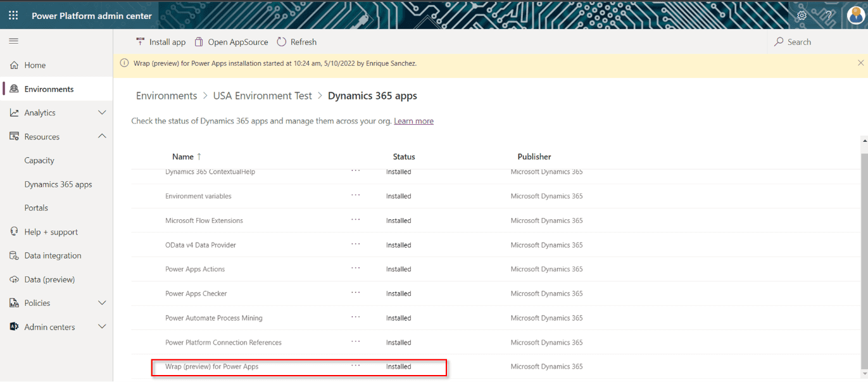Select the Environment variables row name
Image resolution: width=868 pixels, height=382 pixels.
tap(198, 196)
